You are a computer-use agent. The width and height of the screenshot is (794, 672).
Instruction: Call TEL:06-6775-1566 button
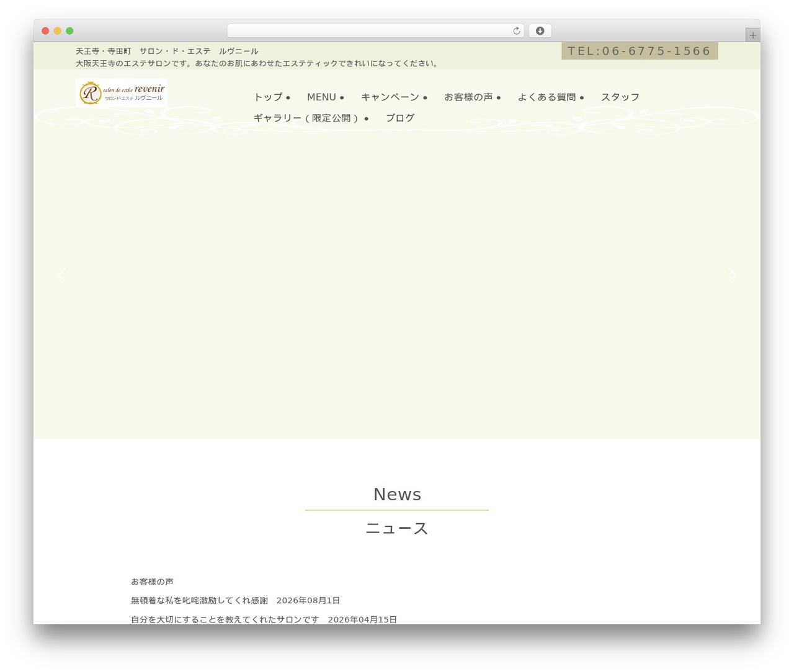[640, 51]
